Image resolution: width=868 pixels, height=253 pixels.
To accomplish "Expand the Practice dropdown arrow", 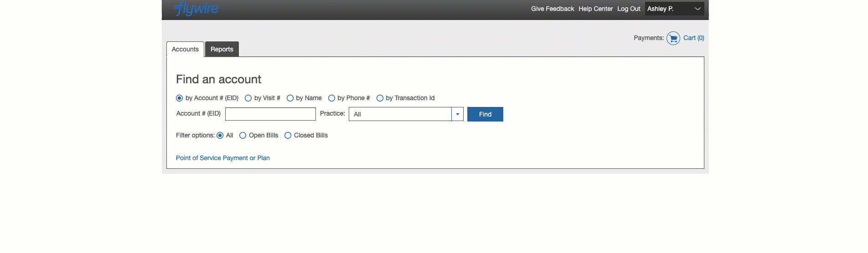I will click(x=457, y=114).
